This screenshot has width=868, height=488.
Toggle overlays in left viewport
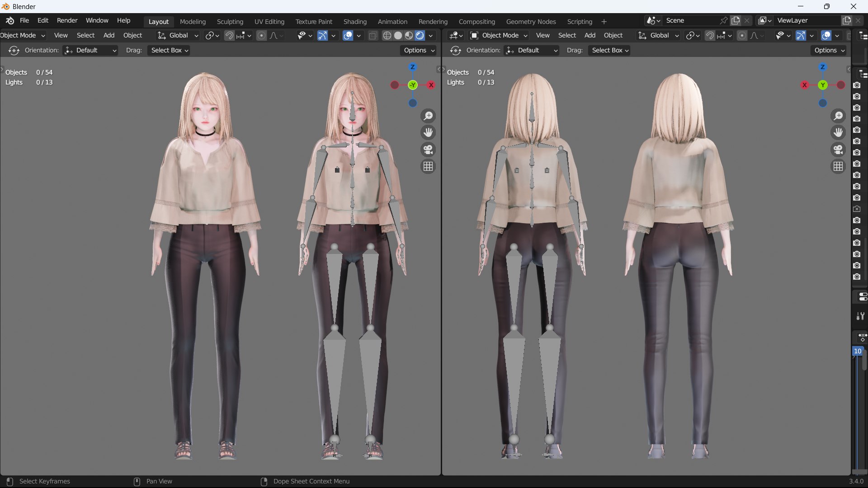click(348, 36)
